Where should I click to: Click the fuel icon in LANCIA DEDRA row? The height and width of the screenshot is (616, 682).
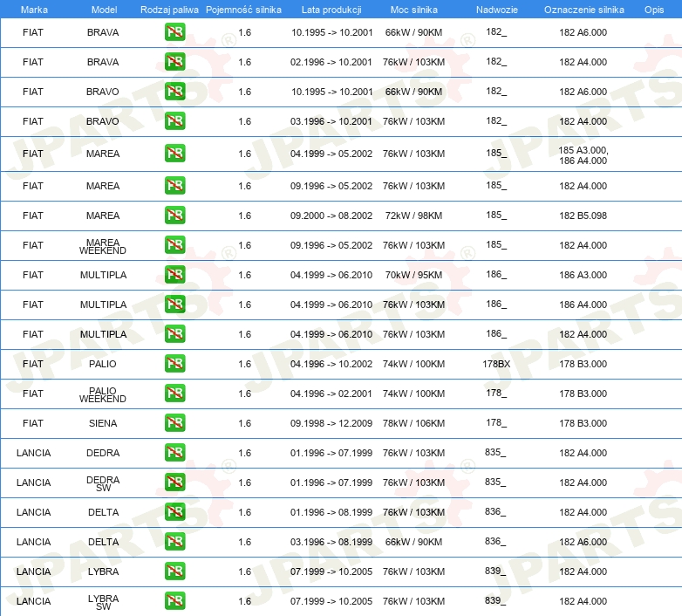click(x=174, y=453)
